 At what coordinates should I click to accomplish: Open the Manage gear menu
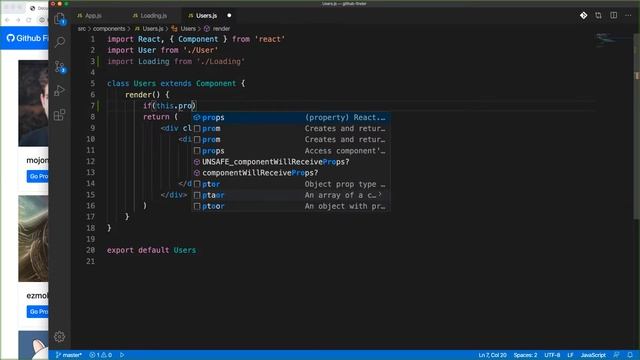pos(60,336)
